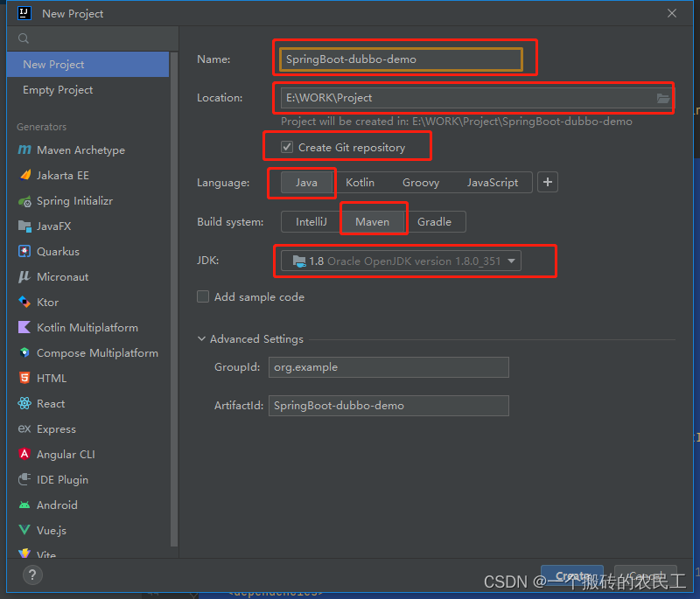
Task: Choose the React generator icon
Action: [24, 404]
